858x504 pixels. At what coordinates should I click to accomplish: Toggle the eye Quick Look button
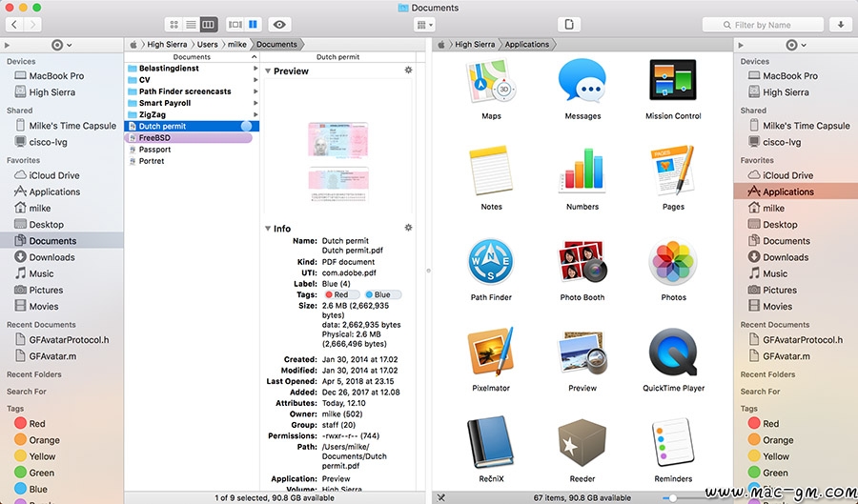click(279, 25)
